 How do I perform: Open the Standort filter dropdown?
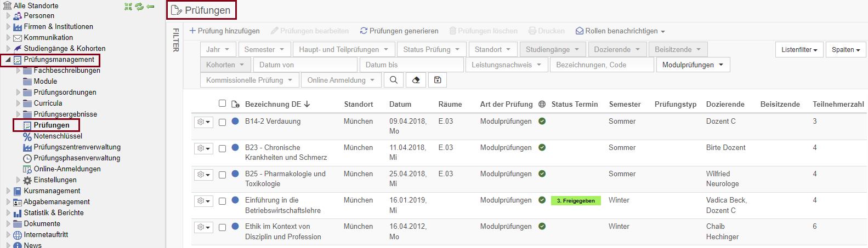[493, 49]
